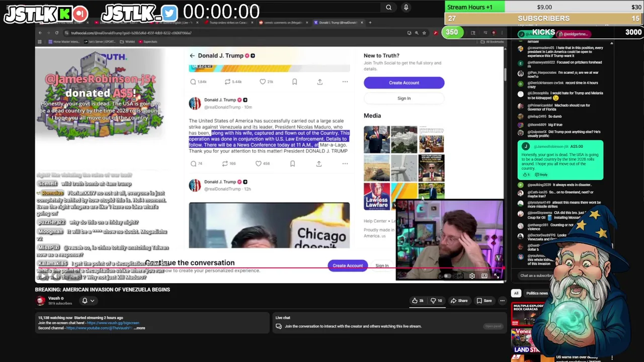Open Vaush channel name link

54,298
